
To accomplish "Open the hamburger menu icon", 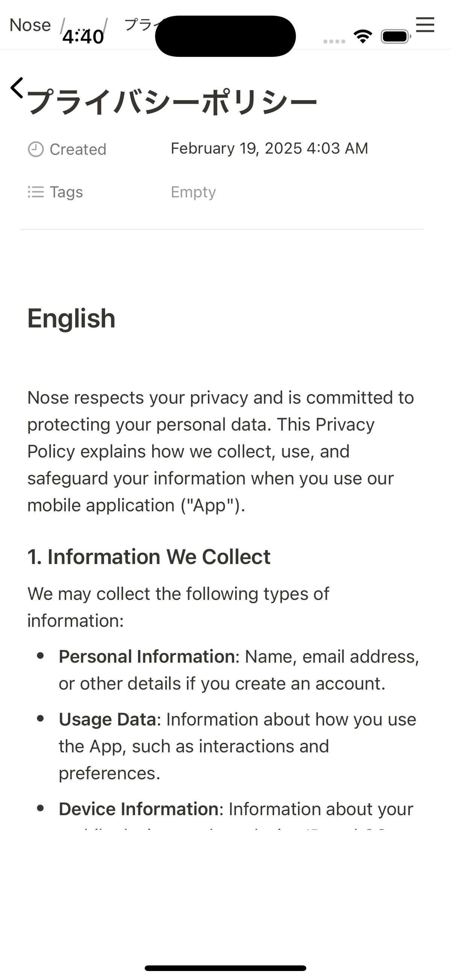I will [425, 25].
